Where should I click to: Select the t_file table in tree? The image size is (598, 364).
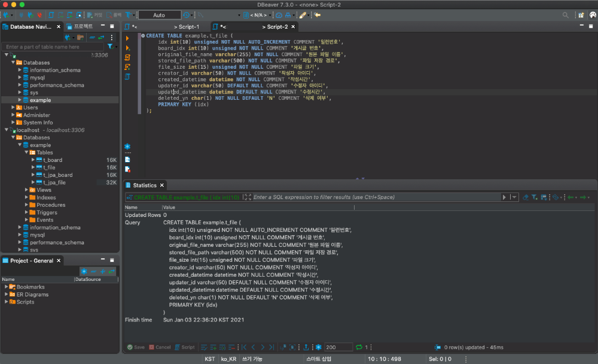tap(49, 167)
